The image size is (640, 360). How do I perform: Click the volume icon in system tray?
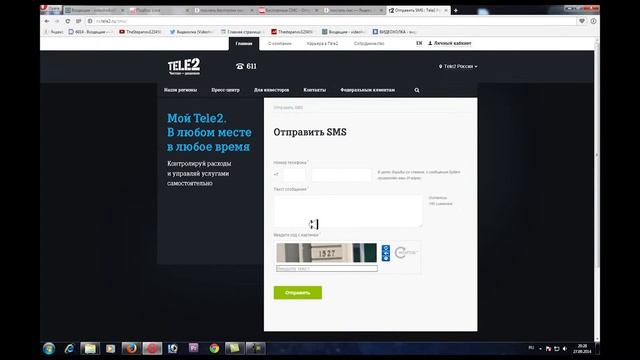coord(564,349)
